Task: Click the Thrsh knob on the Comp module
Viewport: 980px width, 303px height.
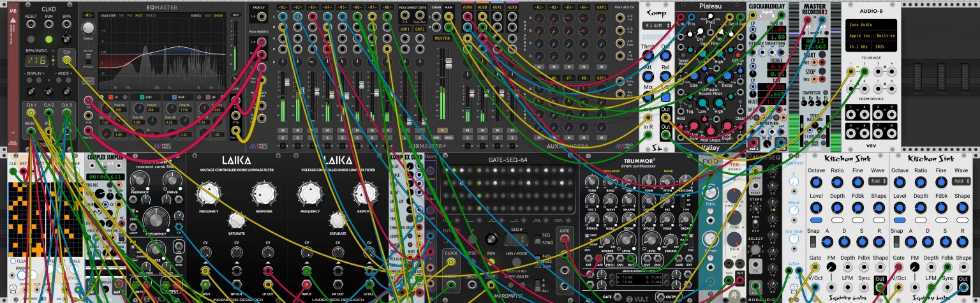Action: point(648,56)
